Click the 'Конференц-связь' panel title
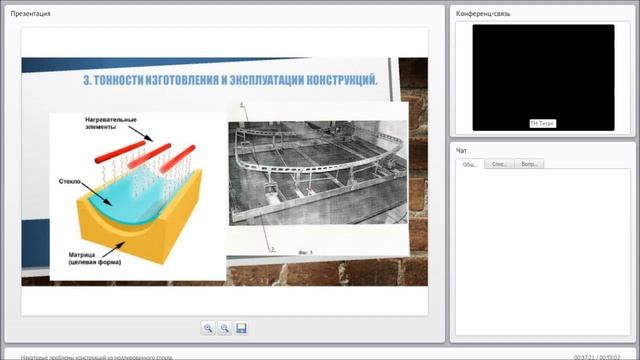640x360 pixels. click(x=483, y=13)
